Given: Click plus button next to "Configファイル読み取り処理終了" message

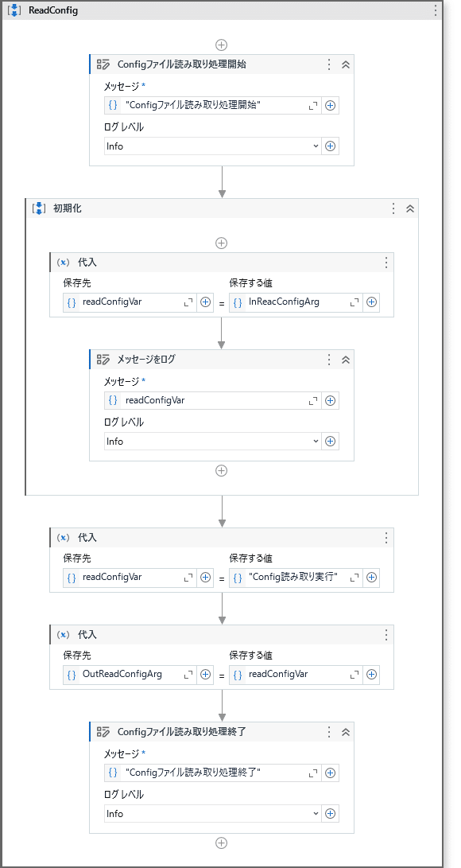Looking at the screenshot, I should click(331, 773).
